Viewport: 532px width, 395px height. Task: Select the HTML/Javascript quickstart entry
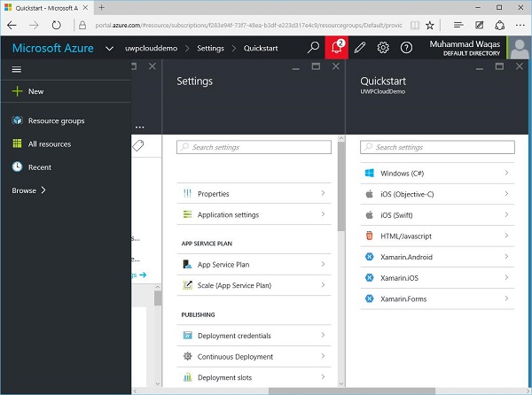[x=437, y=236]
